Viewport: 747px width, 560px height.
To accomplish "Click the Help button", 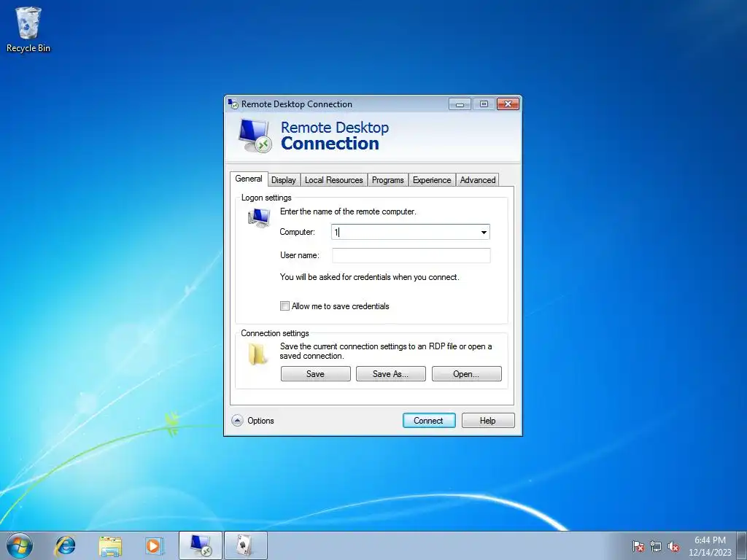I will 488,421.
